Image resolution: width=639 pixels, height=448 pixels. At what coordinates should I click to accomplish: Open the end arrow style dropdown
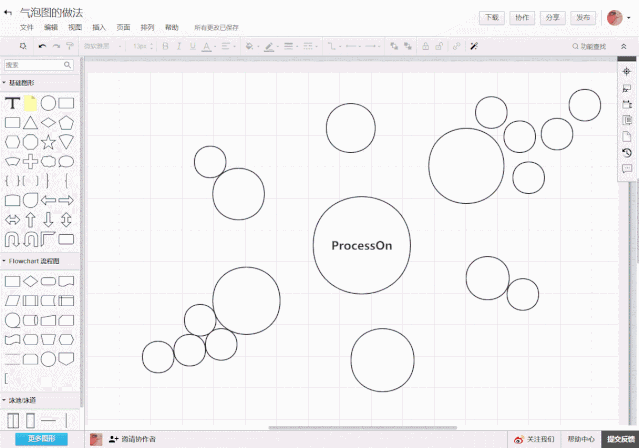coord(372,46)
